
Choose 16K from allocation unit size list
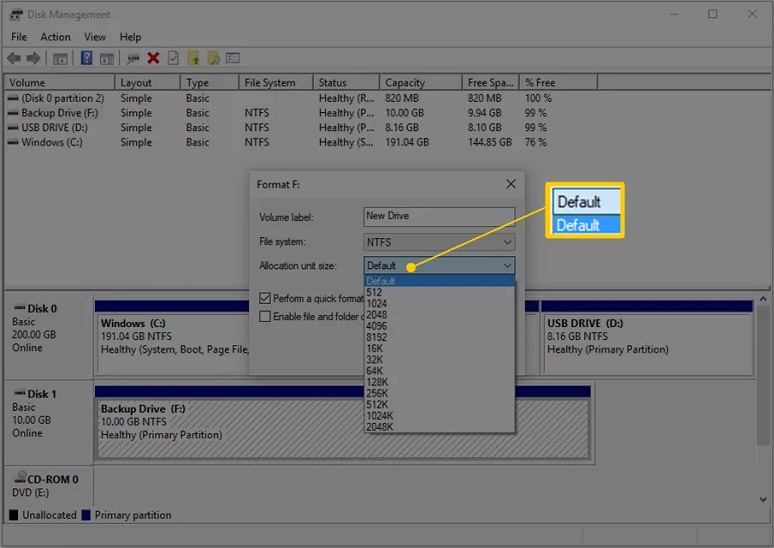pyautogui.click(x=439, y=349)
